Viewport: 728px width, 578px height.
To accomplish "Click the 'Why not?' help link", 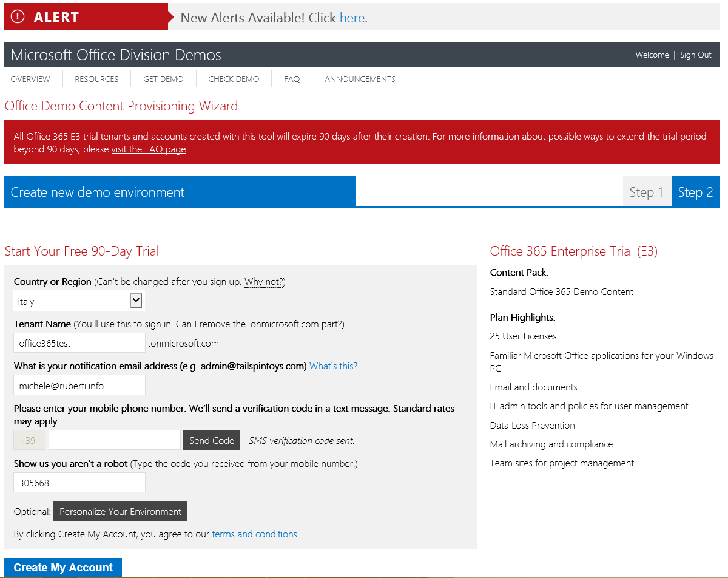I will (265, 282).
